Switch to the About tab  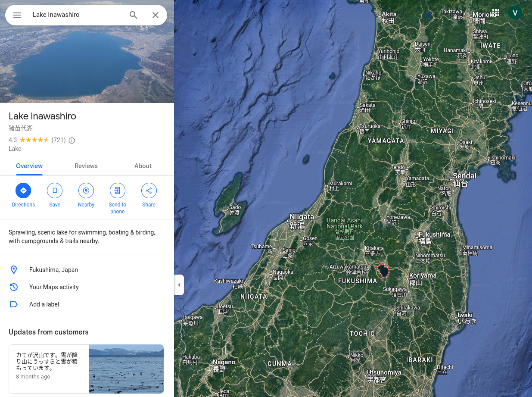click(143, 166)
